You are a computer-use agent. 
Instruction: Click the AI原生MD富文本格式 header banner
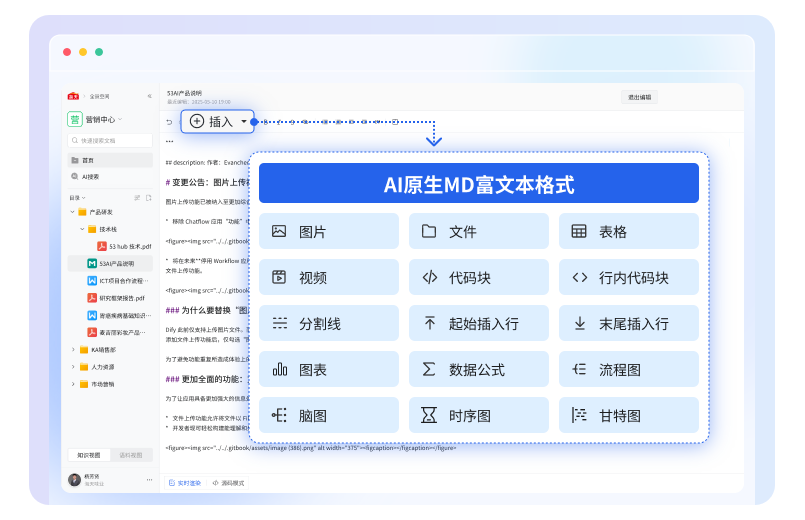478,183
